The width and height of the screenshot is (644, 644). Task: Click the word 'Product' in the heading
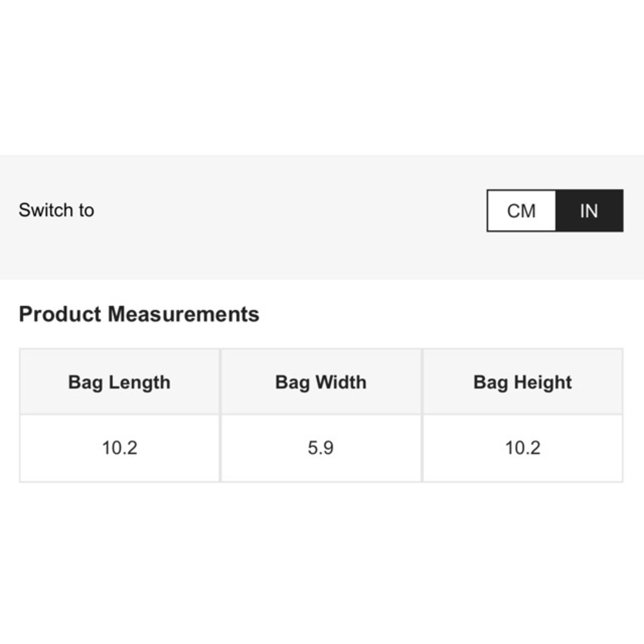pos(60,314)
